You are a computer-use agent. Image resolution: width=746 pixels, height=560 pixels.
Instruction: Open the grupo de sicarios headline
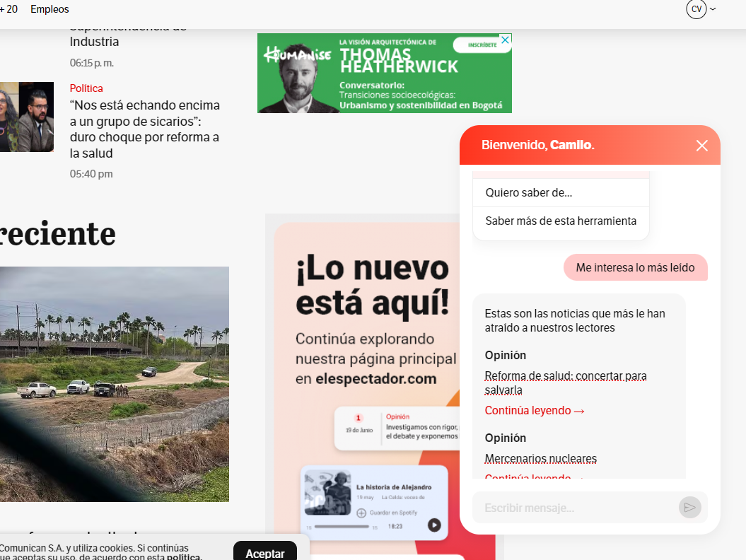coord(145,129)
